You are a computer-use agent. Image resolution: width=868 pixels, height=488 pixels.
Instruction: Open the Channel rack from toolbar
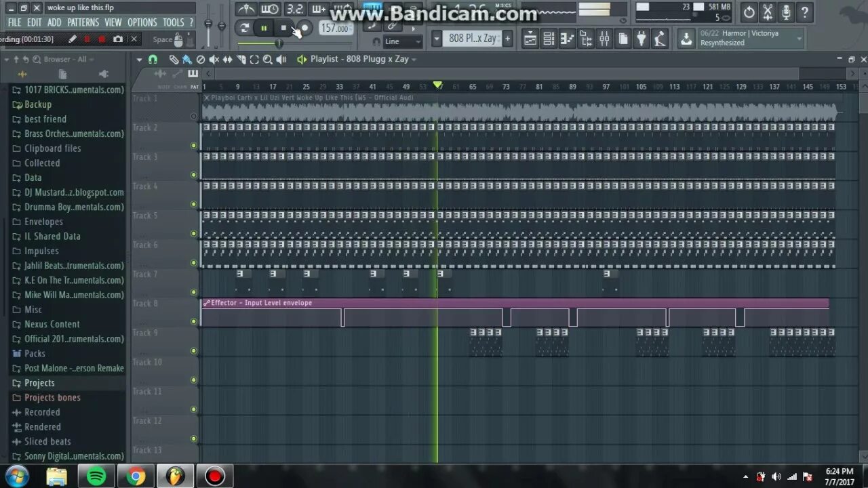(x=549, y=39)
